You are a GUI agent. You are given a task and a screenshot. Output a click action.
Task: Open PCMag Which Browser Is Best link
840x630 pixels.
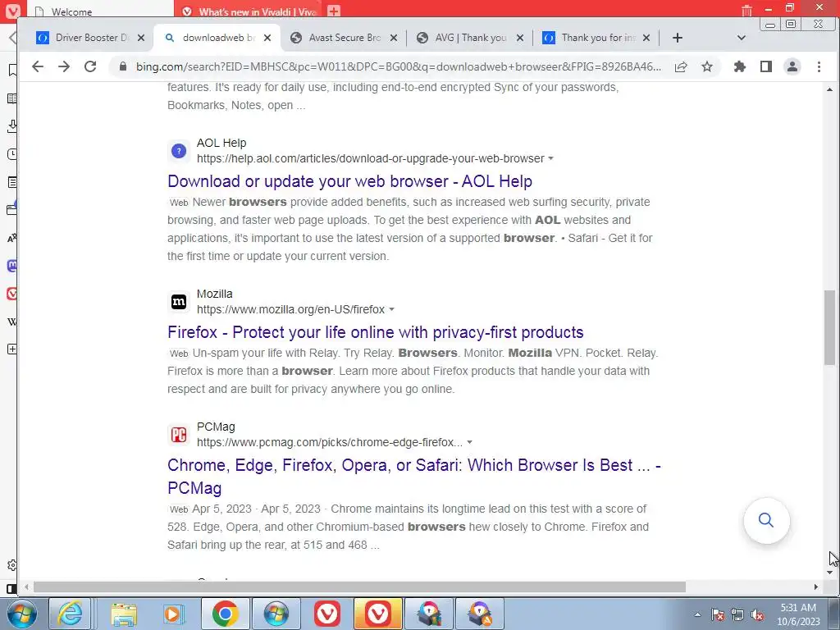coord(414,477)
